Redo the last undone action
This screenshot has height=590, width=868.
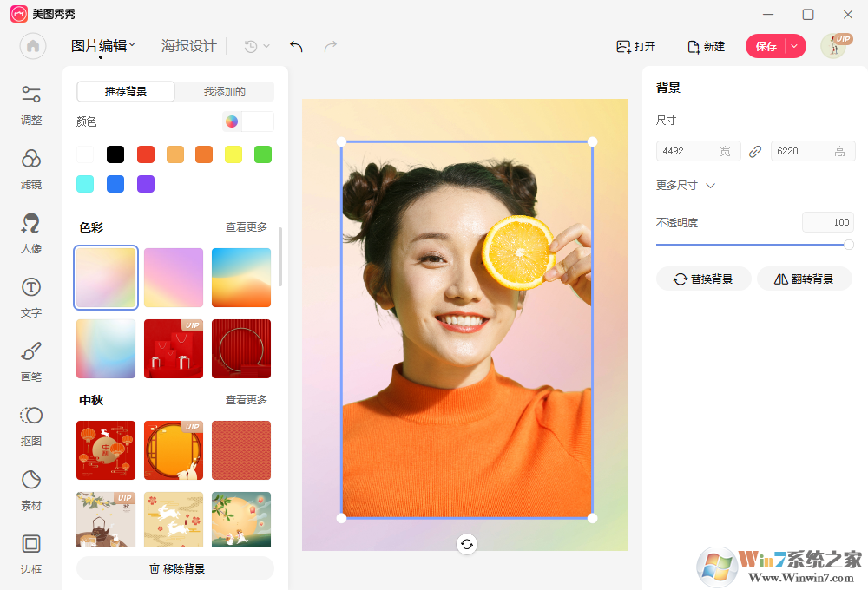(331, 47)
